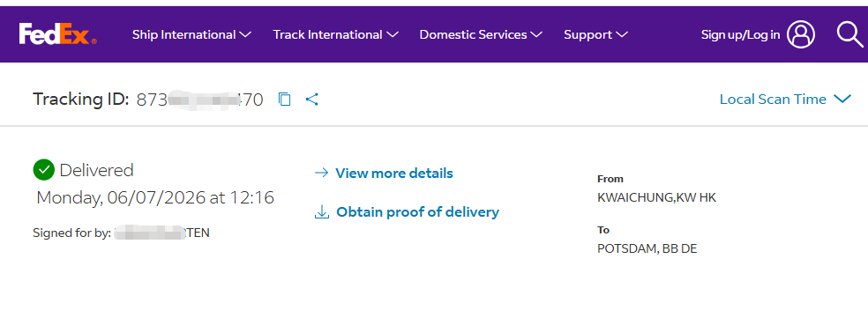
Task: Click the tracking ID number text
Action: [x=200, y=100]
